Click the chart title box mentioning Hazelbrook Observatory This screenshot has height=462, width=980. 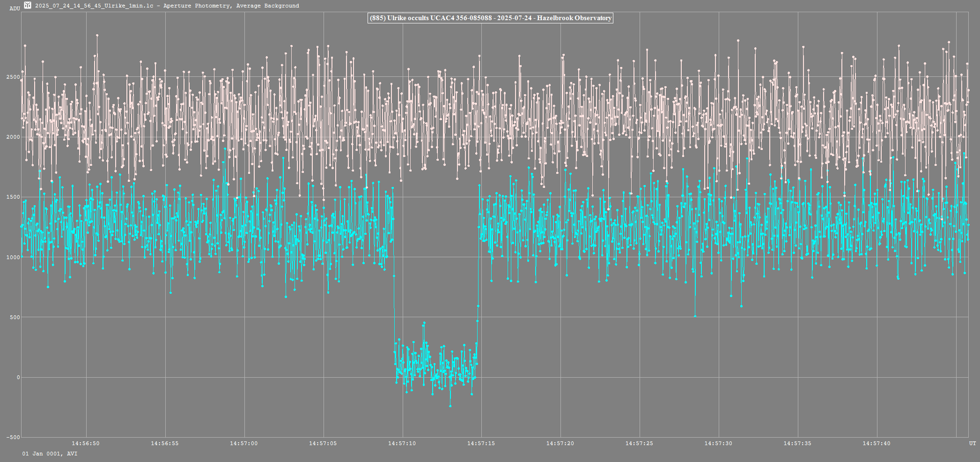point(490,18)
